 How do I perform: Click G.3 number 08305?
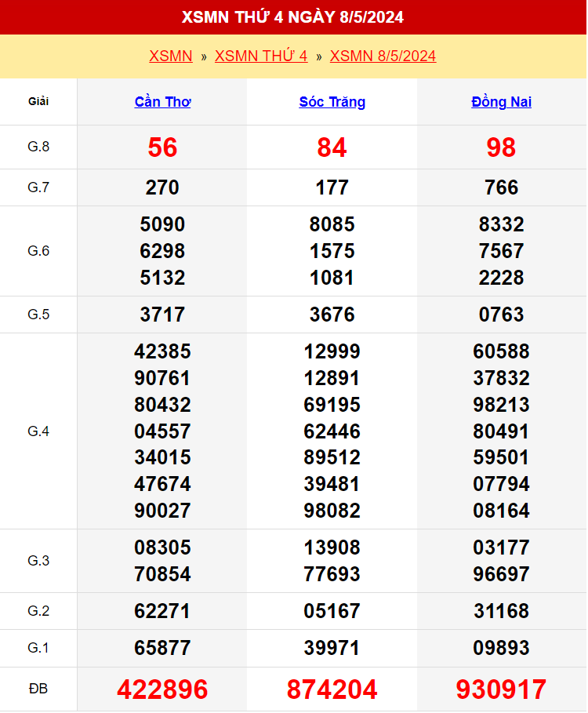(162, 547)
